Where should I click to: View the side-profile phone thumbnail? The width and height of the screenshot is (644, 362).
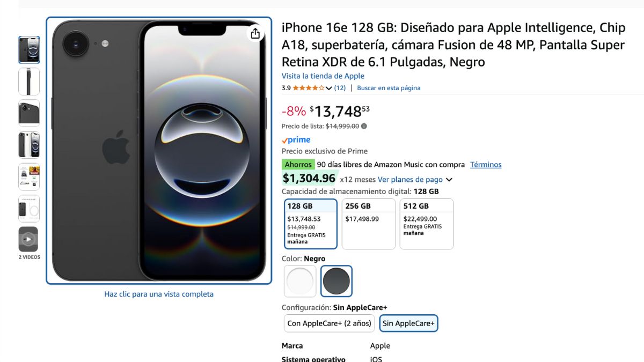point(29,82)
